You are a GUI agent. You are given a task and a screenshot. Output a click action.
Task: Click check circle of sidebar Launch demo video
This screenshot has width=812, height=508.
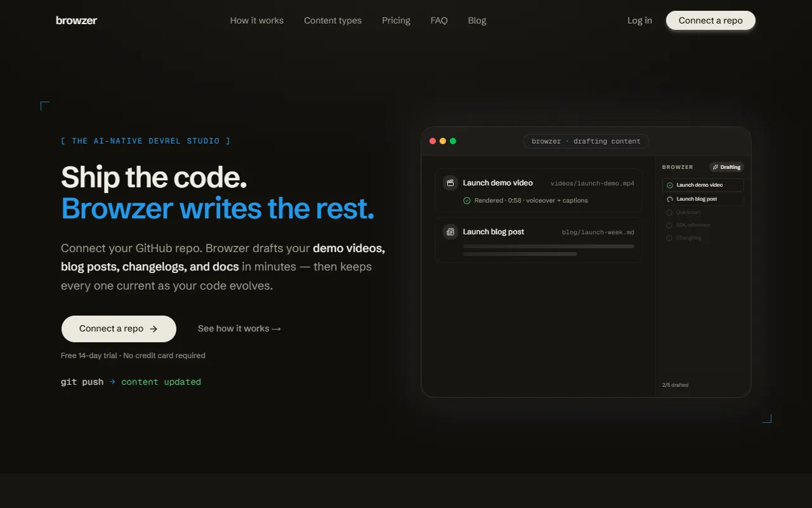(669, 185)
